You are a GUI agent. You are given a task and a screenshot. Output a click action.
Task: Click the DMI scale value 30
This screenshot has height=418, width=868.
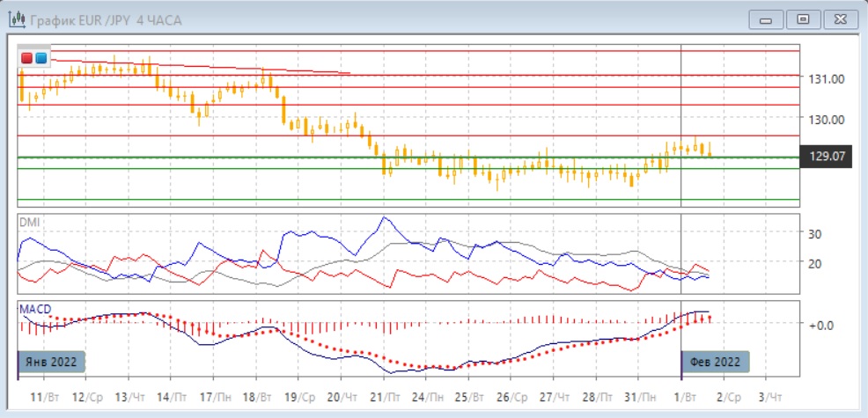click(814, 234)
